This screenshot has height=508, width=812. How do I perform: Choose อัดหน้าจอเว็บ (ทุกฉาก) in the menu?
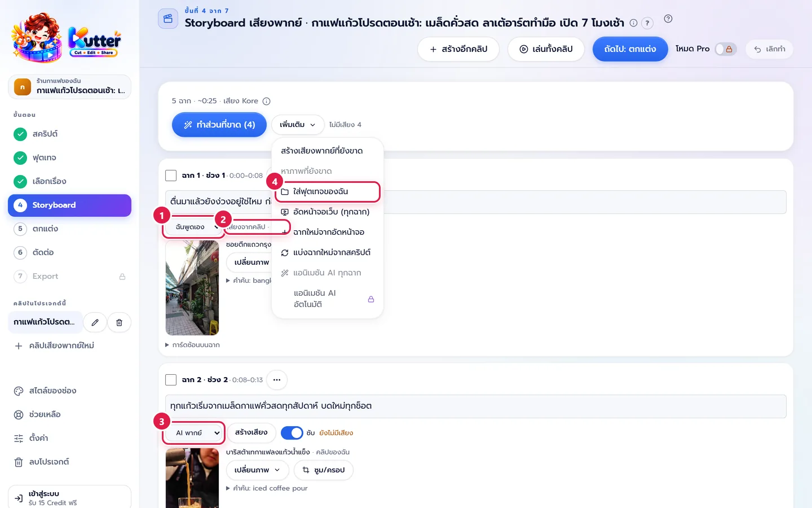click(328, 212)
